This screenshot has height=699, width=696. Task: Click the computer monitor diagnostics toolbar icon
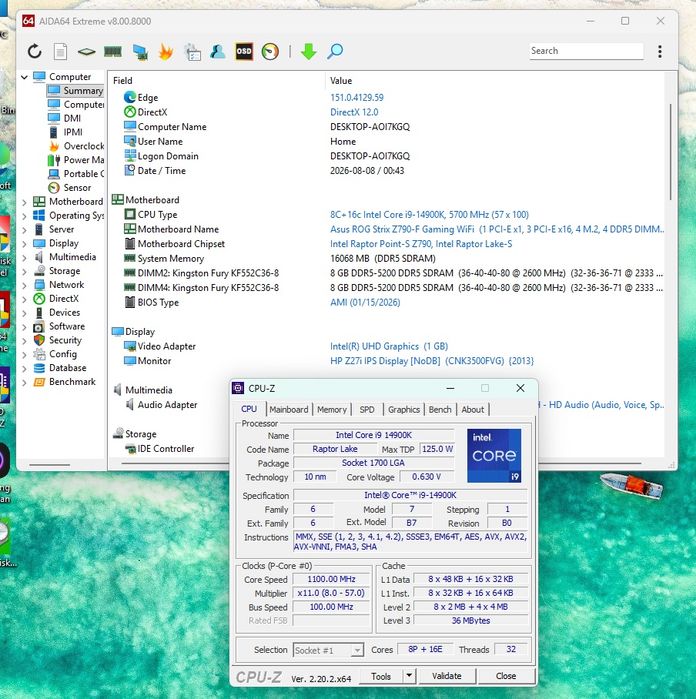click(140, 52)
